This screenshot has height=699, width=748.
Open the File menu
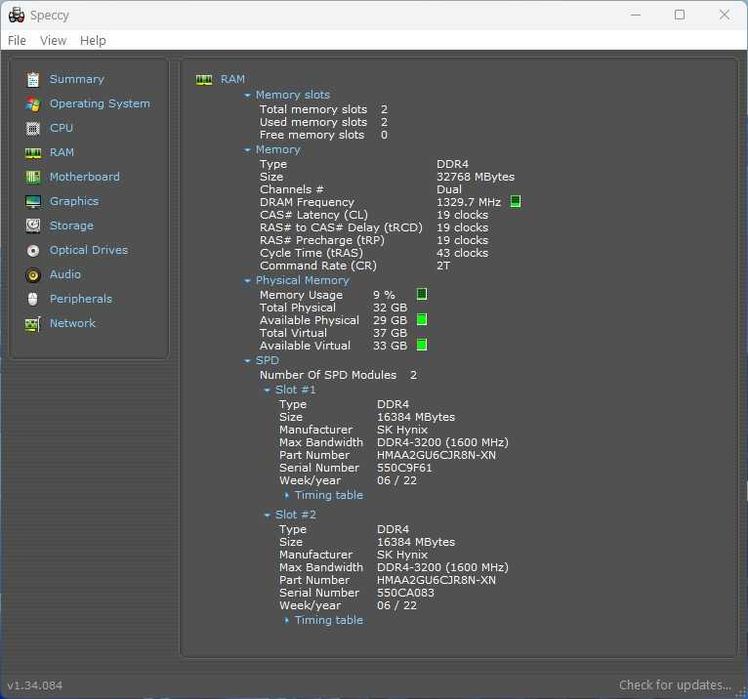17,41
